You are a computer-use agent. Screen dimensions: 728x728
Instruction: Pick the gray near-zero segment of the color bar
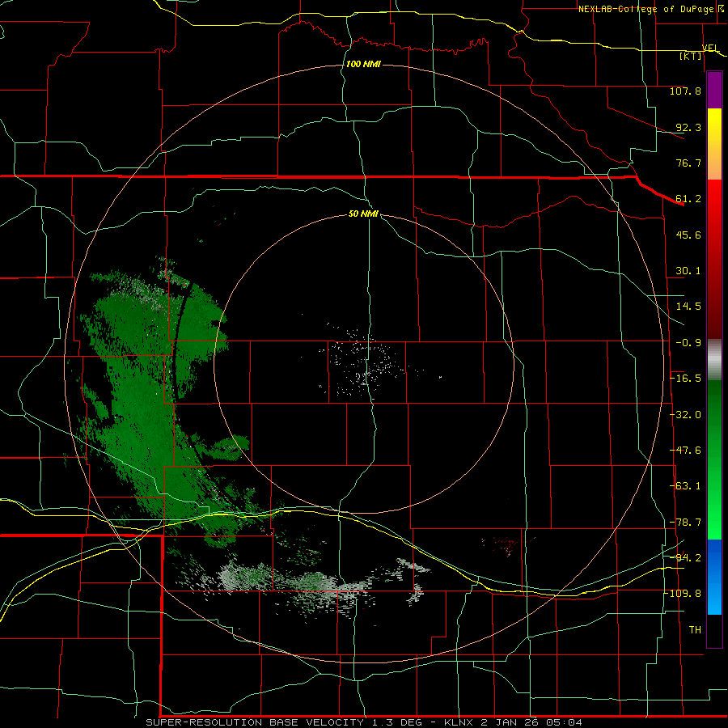(714, 360)
